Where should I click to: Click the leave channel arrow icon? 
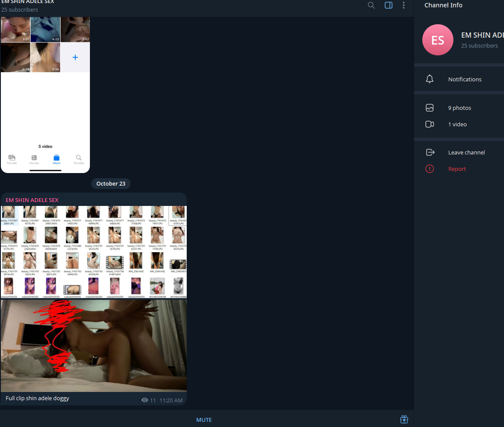click(x=430, y=152)
